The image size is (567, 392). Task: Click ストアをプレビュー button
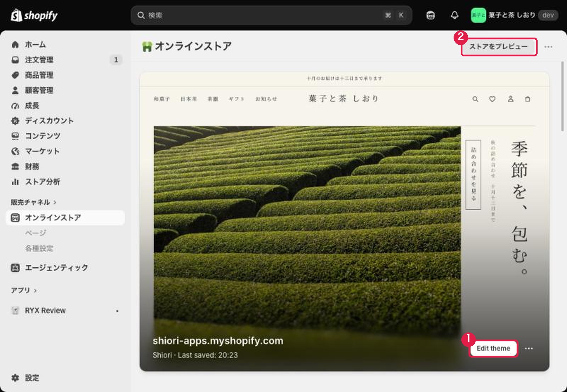pyautogui.click(x=499, y=46)
